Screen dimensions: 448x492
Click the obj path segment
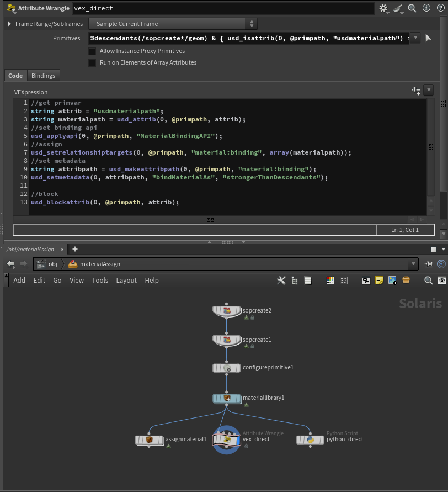47,264
